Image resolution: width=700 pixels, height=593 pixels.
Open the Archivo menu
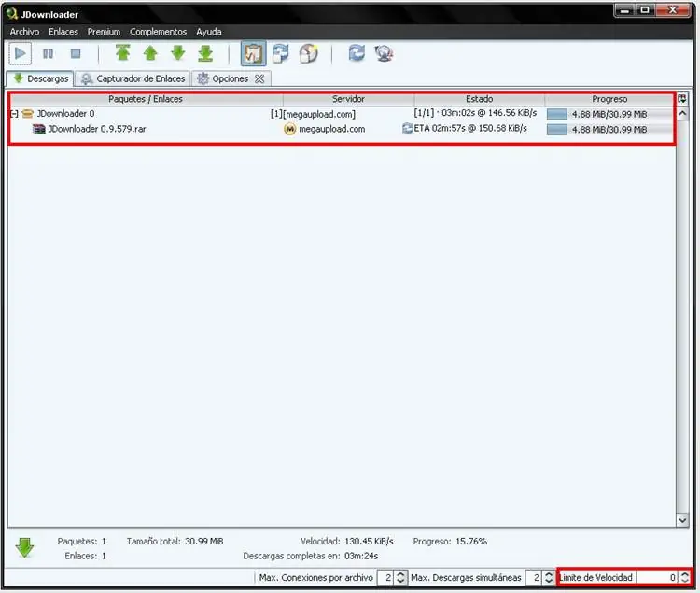coord(24,32)
